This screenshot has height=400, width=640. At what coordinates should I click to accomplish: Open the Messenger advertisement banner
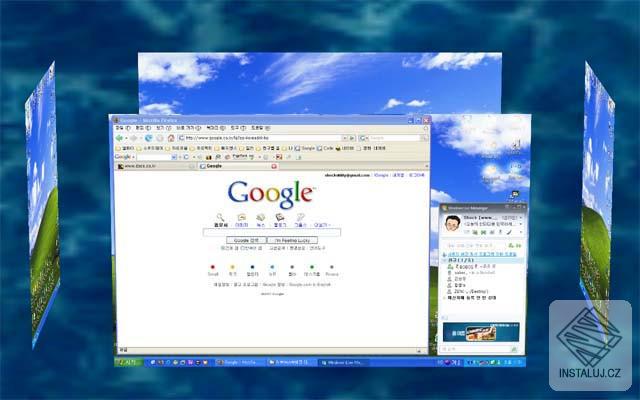pyautogui.click(x=481, y=332)
